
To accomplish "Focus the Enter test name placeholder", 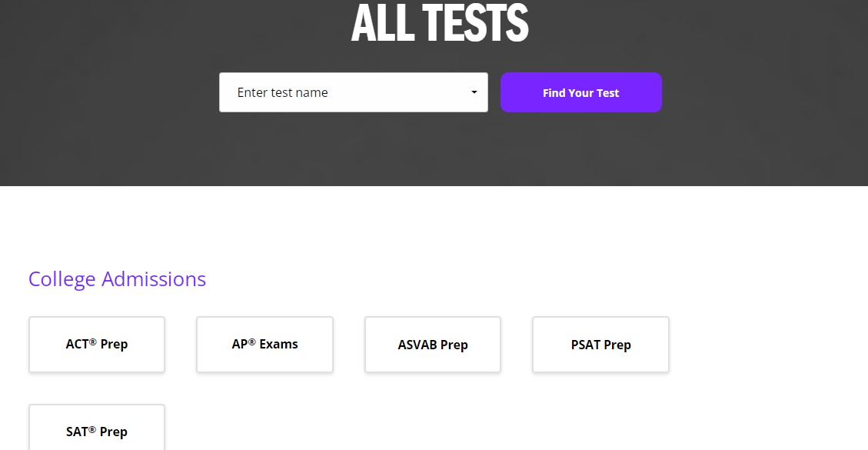I will (x=282, y=92).
